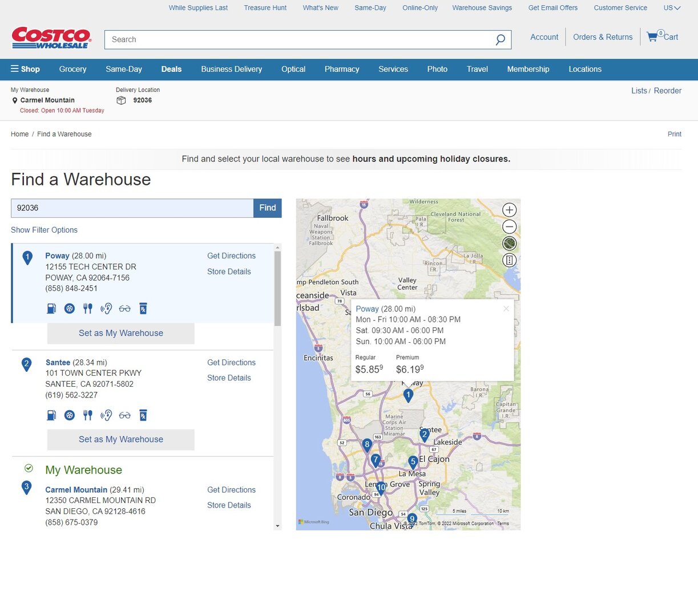Zoom out on the map
This screenshot has height=616, width=698.
(x=509, y=226)
